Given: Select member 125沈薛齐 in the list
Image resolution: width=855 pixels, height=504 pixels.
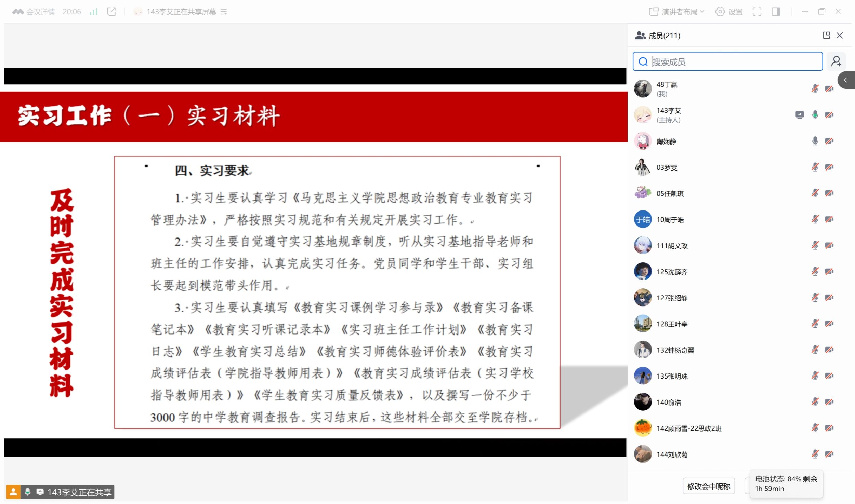Looking at the screenshot, I should [x=672, y=272].
